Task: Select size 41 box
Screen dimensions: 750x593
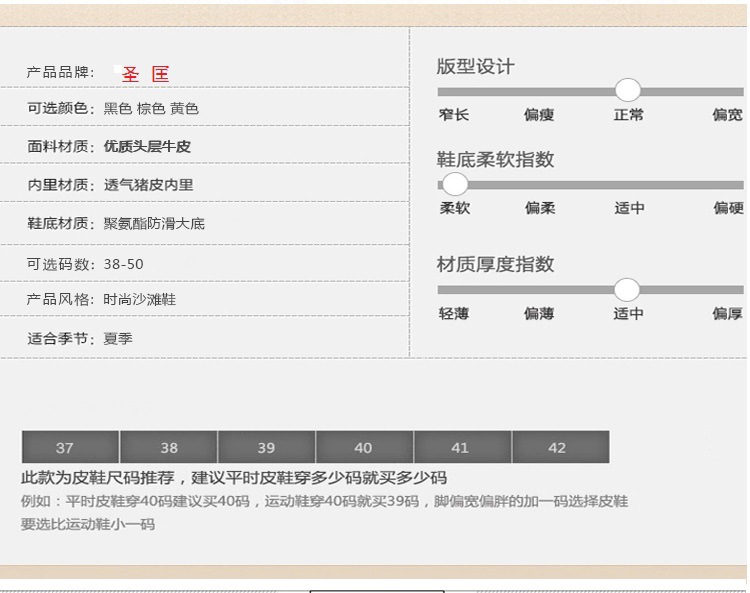Action: tap(460, 447)
